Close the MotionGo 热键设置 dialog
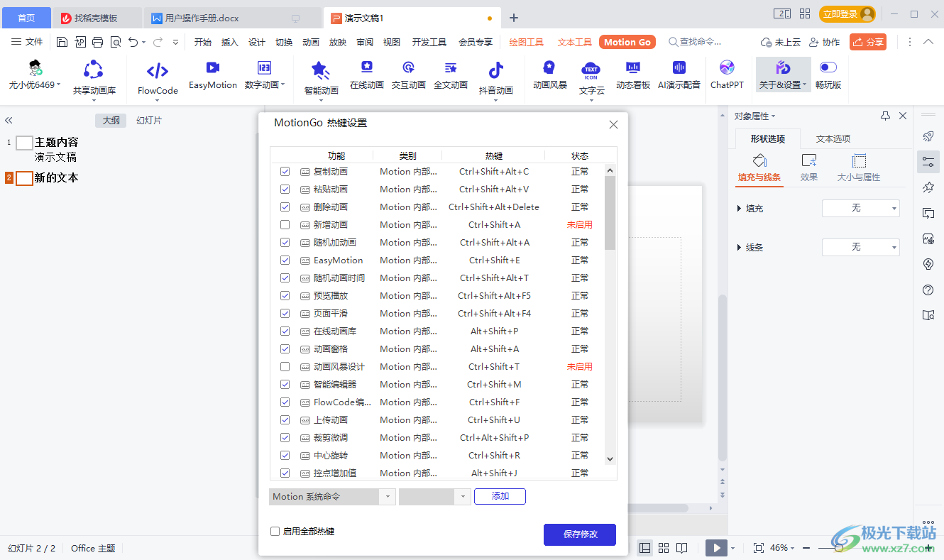Viewport: 944px width, 560px height. pos(614,124)
